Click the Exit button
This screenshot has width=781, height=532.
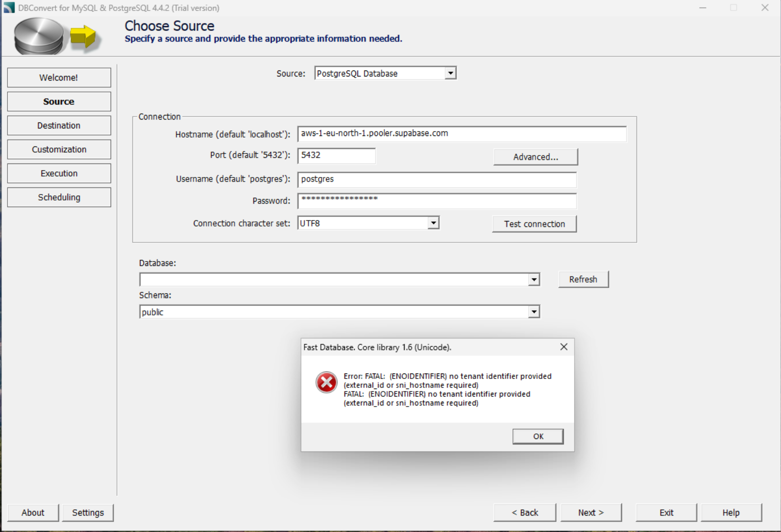click(666, 512)
